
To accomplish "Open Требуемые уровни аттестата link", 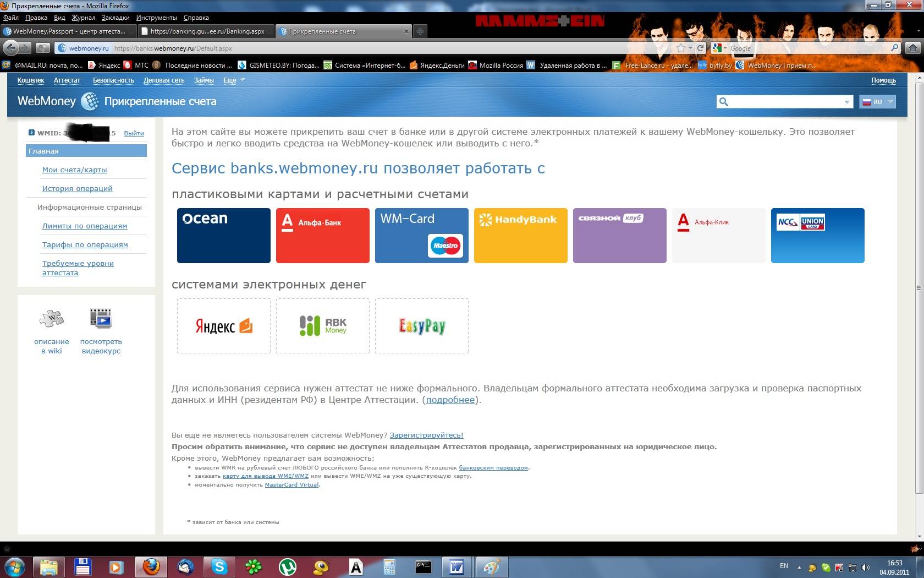I will pos(78,268).
